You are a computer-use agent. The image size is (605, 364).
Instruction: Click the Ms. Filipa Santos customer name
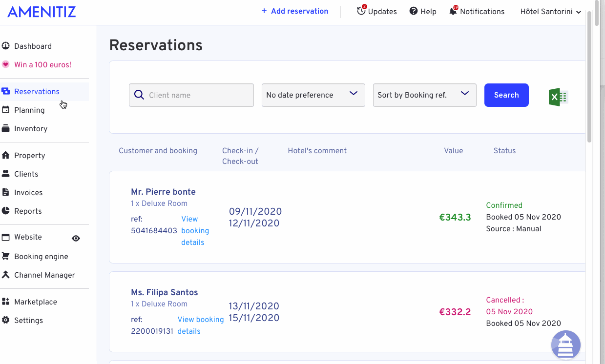pyautogui.click(x=165, y=292)
